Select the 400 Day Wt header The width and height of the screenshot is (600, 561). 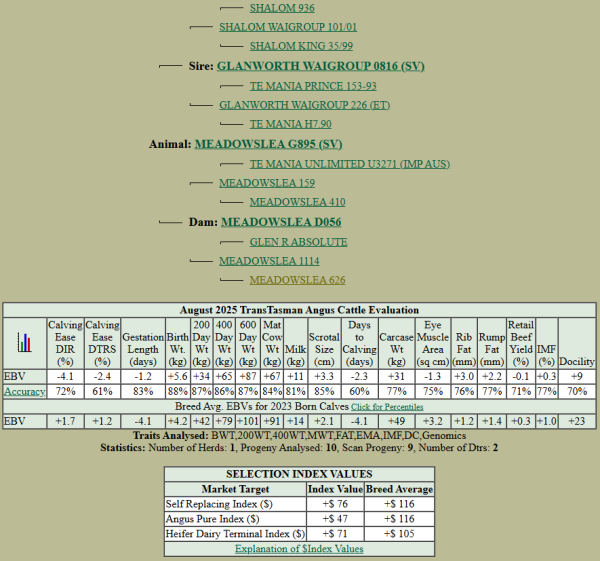point(224,343)
